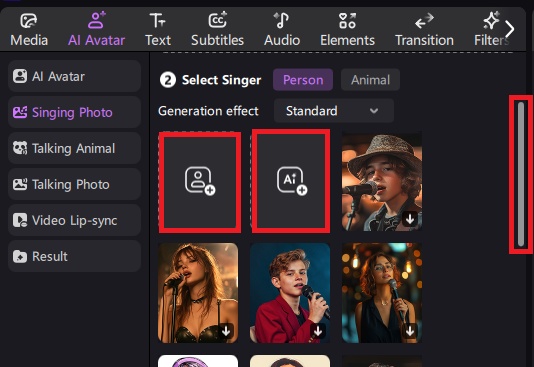Pick the woman with bangs singer thumbnail
This screenshot has width=534, height=367.
tap(198, 293)
